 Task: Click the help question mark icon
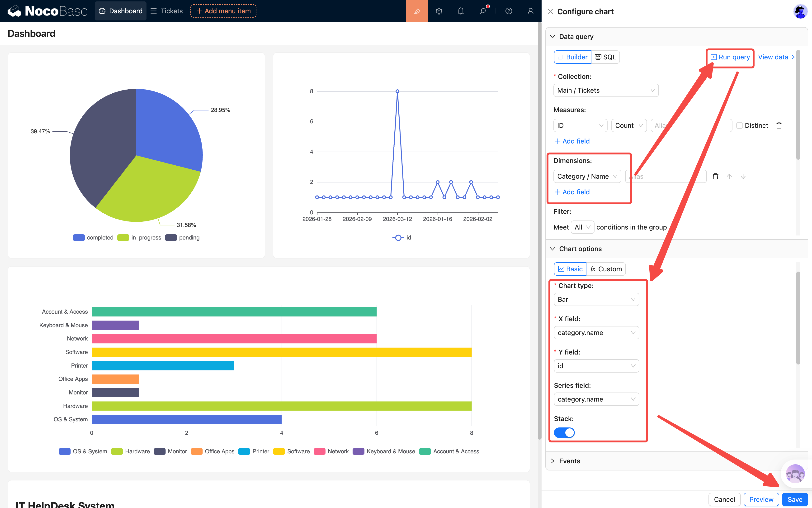point(509,11)
